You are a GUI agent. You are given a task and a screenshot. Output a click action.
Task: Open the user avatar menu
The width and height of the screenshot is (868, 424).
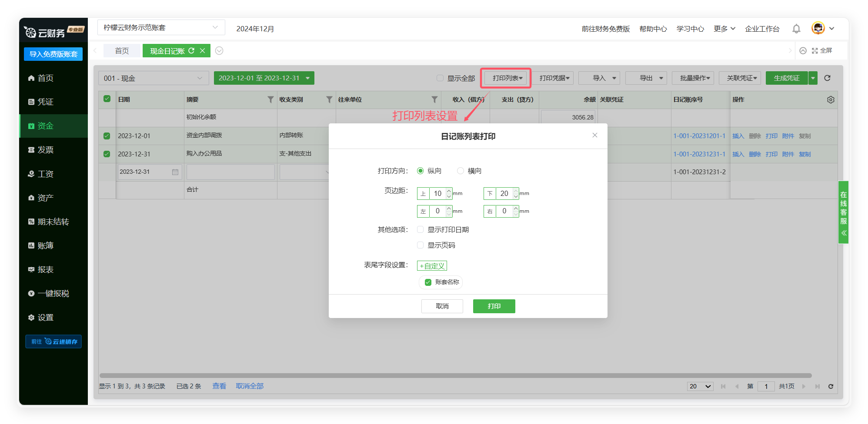[x=818, y=28]
